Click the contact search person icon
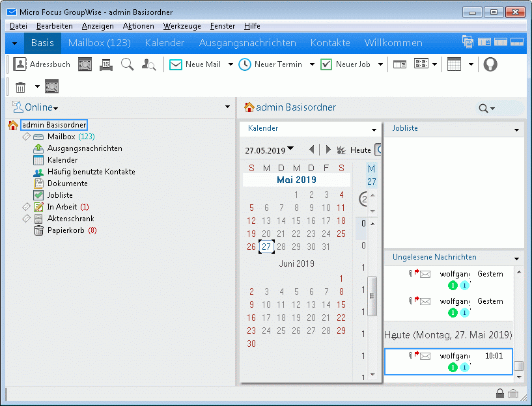 (148, 64)
